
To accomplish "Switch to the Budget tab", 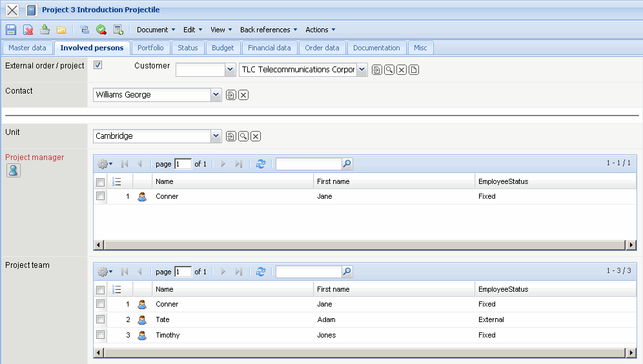I will pos(223,48).
